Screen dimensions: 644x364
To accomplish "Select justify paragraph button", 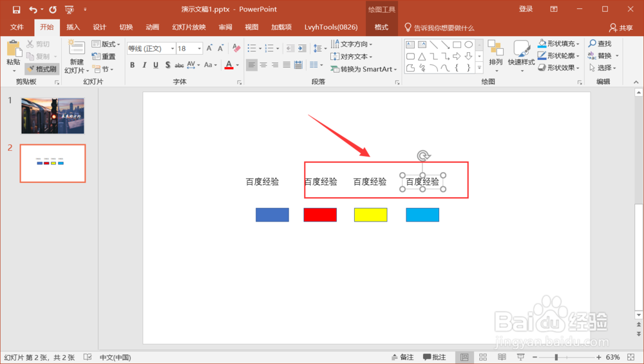I will pyautogui.click(x=287, y=65).
